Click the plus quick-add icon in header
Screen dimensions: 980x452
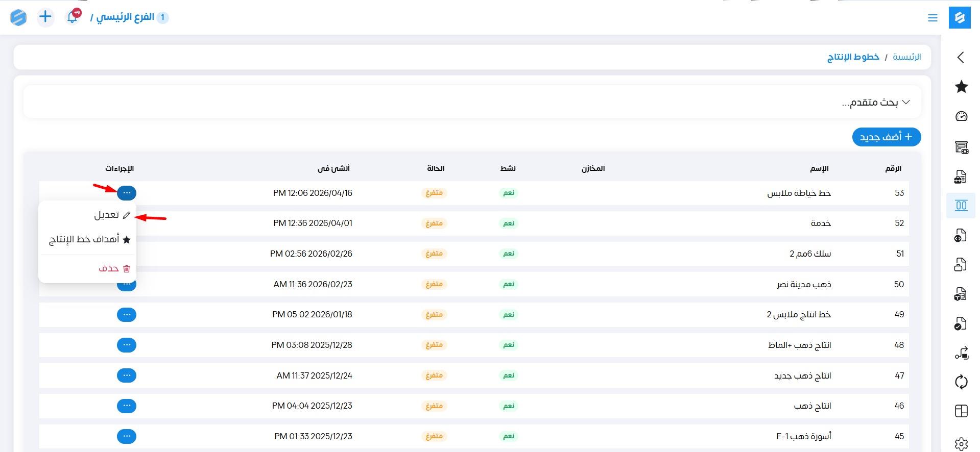click(45, 17)
